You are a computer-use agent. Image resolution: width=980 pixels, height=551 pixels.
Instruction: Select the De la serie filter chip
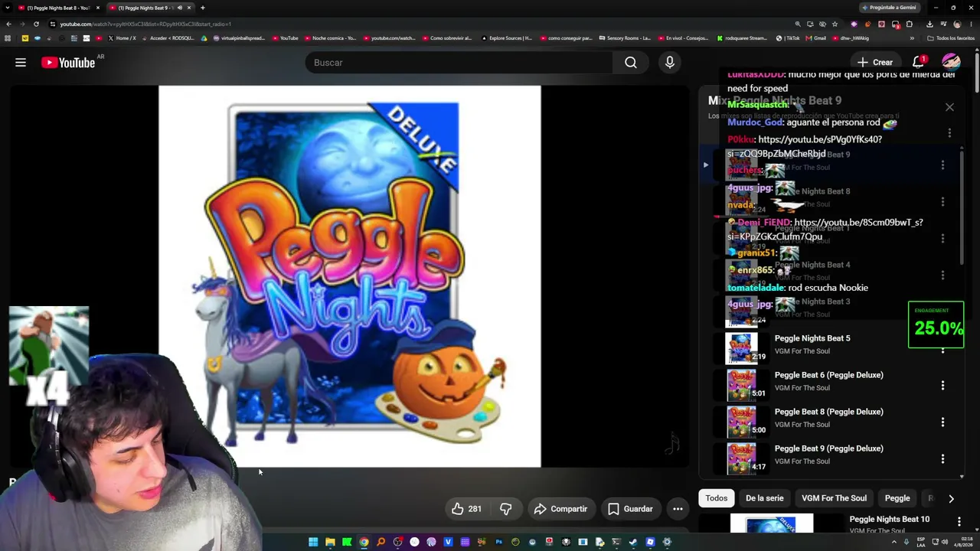tap(765, 498)
